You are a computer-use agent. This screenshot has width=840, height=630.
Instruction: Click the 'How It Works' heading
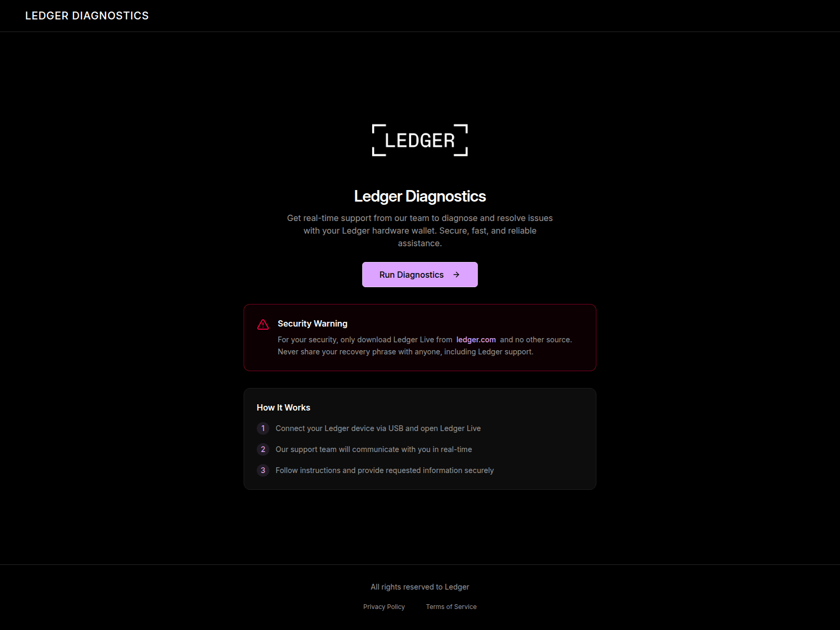click(x=283, y=407)
